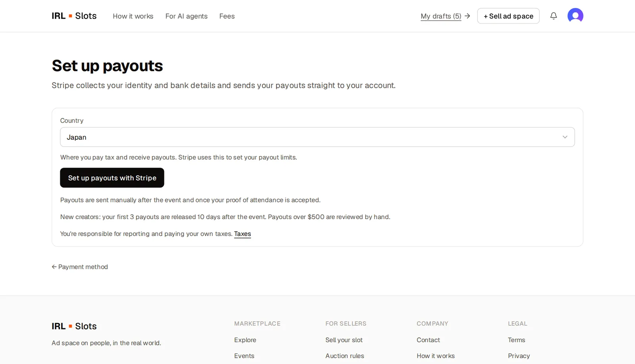Go to the Fees page
This screenshot has width=635, height=364.
(x=227, y=16)
